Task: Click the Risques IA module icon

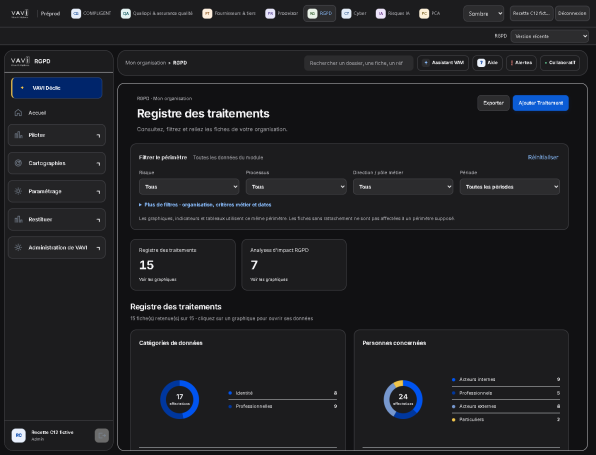Action: pos(380,14)
